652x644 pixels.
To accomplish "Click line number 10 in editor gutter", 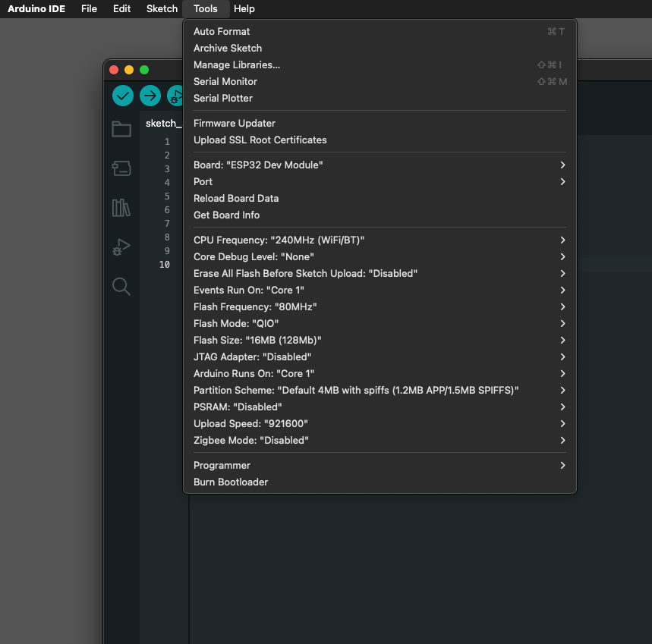I will pos(165,265).
